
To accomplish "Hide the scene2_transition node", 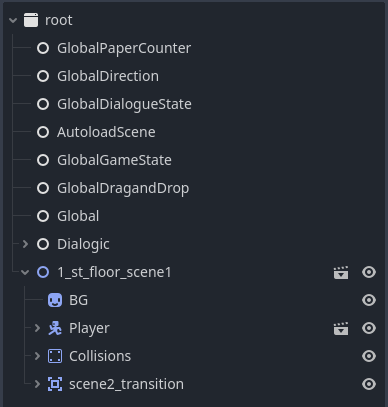I will point(369,384).
